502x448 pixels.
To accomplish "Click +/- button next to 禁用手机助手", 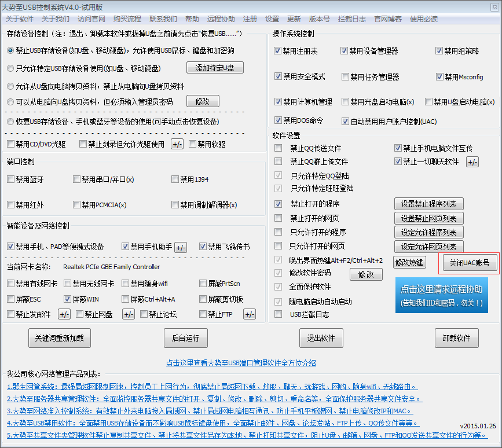I will point(181,247).
